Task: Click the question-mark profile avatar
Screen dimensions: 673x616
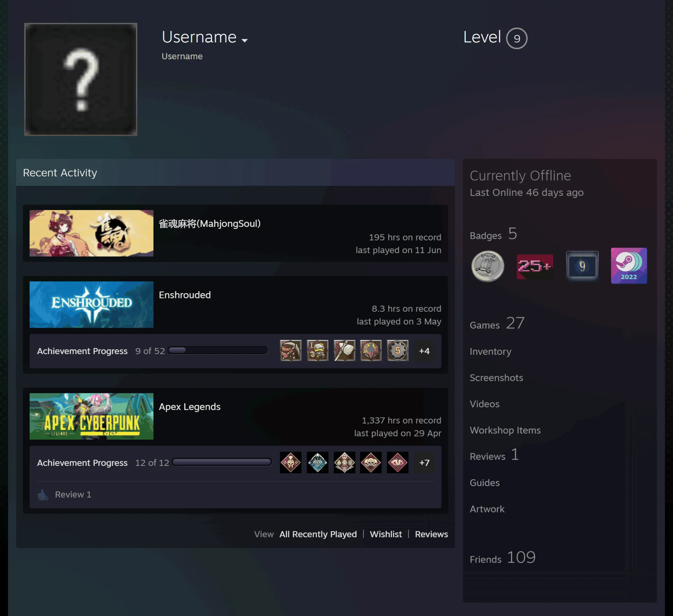Action: pyautogui.click(x=81, y=79)
